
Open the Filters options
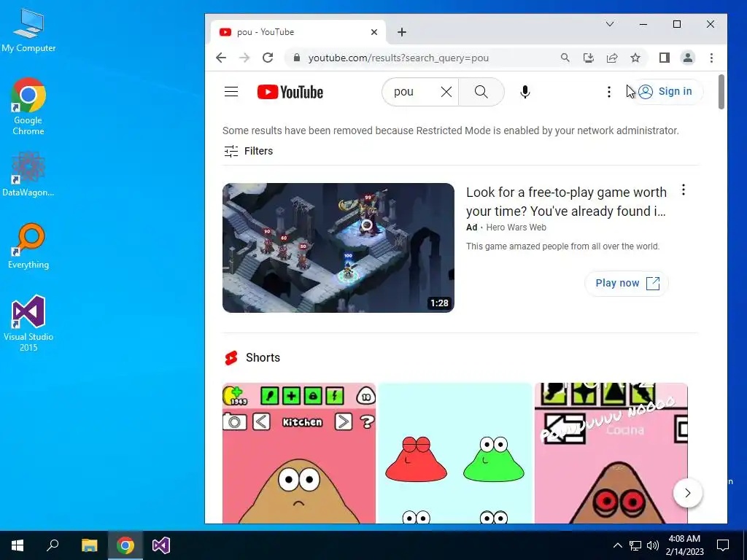pos(248,151)
